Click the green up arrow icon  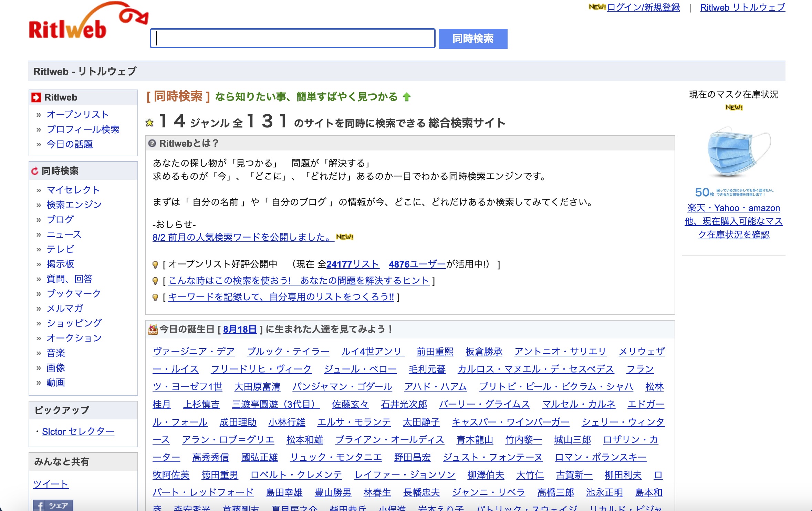[x=407, y=97]
